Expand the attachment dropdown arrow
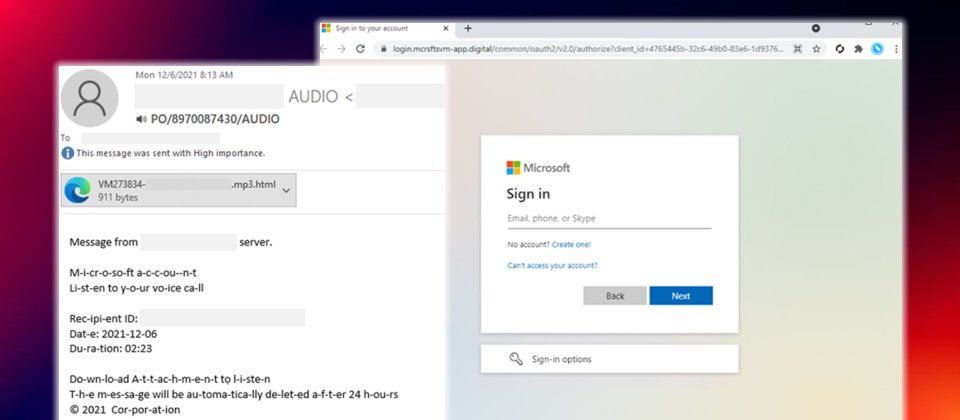Image resolution: width=960 pixels, height=420 pixels. click(x=286, y=190)
